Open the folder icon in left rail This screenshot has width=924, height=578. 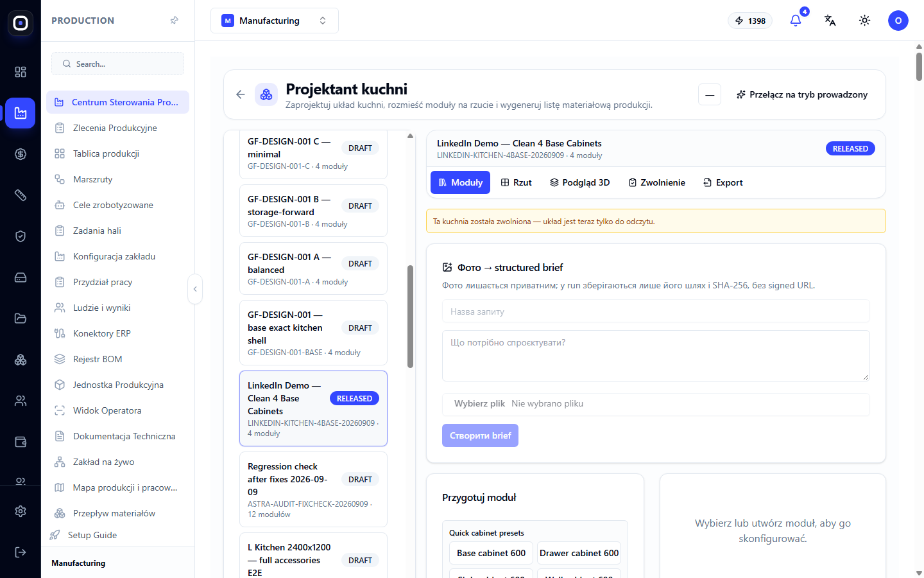click(x=21, y=319)
